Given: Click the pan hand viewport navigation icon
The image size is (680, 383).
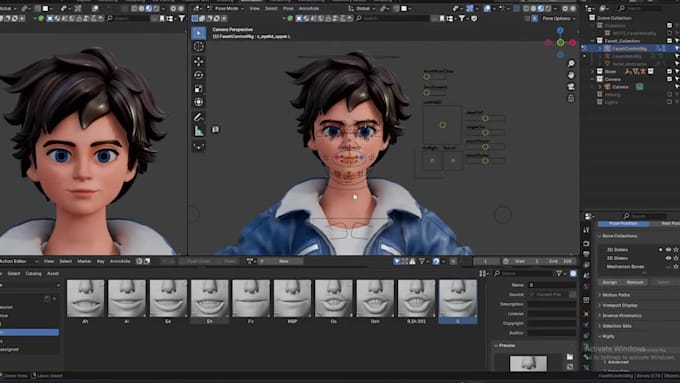Looking at the screenshot, I should tap(571, 75).
